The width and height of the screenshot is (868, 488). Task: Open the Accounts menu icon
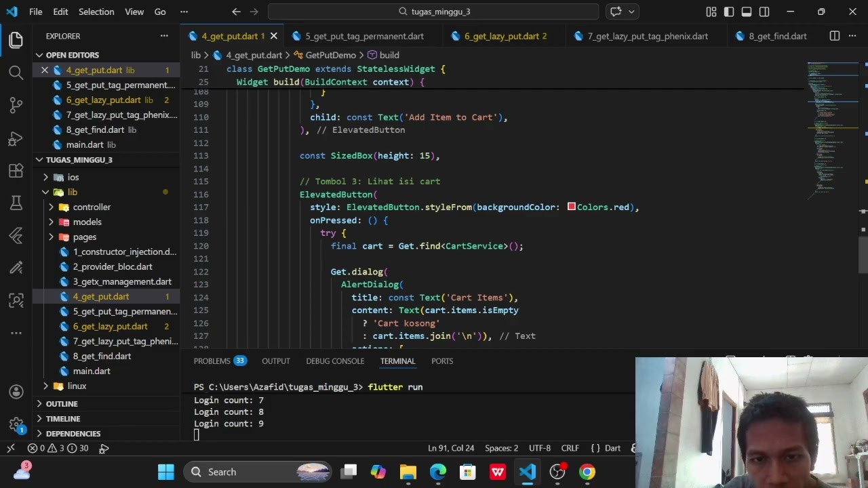click(x=16, y=392)
